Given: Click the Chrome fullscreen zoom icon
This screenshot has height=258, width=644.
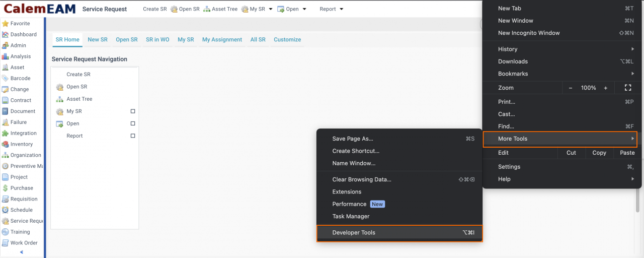Looking at the screenshot, I should [x=628, y=88].
